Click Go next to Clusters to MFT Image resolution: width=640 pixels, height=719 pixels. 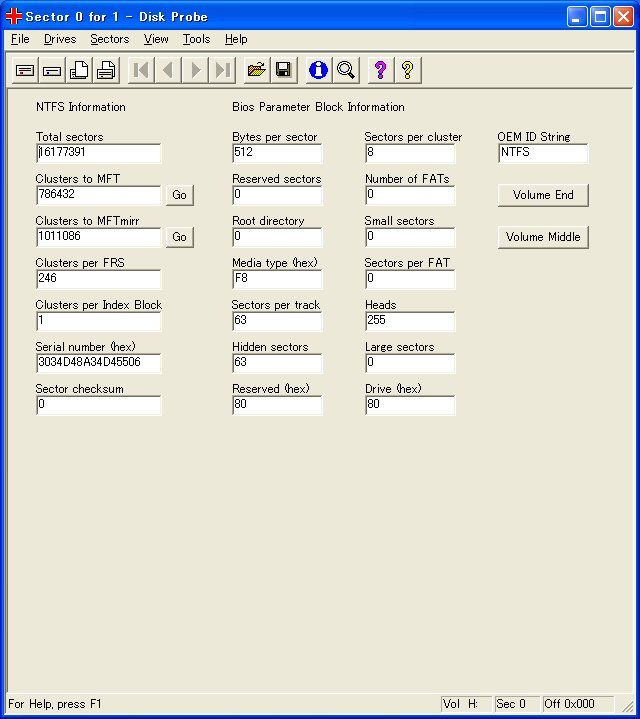pyautogui.click(x=179, y=195)
